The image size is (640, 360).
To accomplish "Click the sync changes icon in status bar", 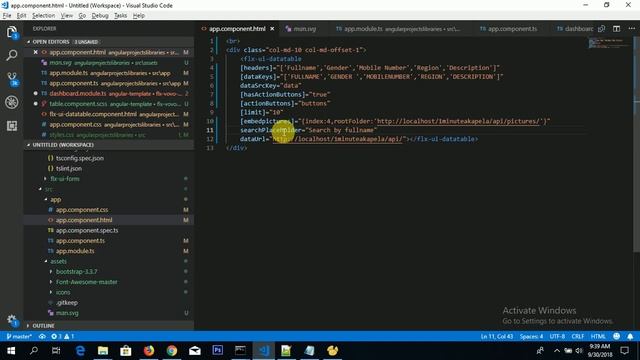I will pyautogui.click(x=42, y=336).
